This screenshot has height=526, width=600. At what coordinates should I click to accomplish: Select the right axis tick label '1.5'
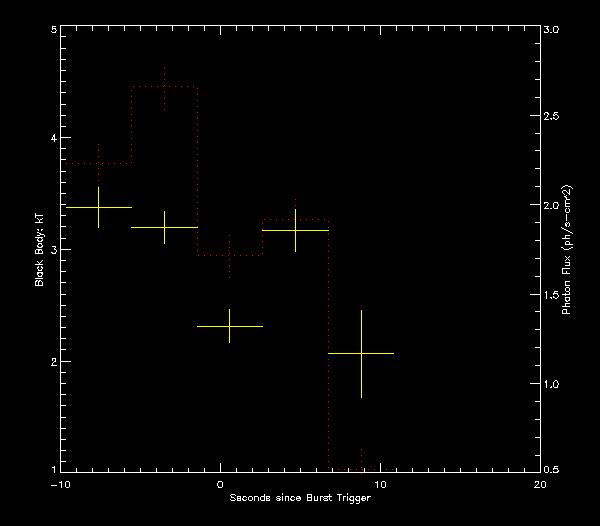tap(552, 295)
